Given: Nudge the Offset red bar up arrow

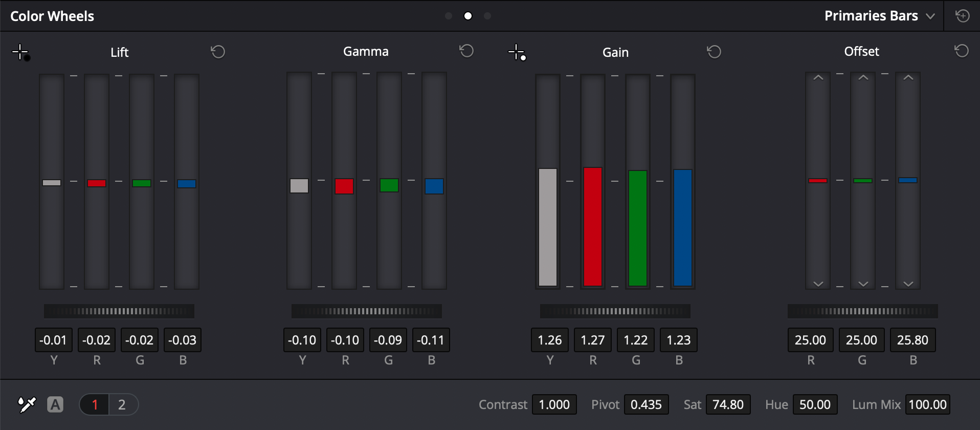Looking at the screenshot, I should [x=818, y=78].
